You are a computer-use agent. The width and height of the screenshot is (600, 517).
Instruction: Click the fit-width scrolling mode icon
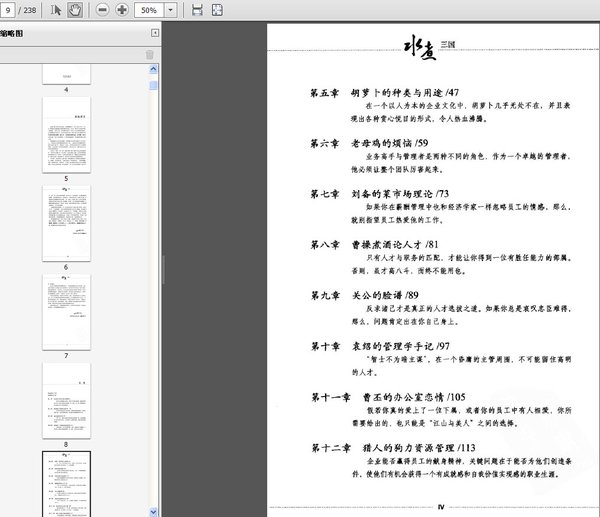197,10
